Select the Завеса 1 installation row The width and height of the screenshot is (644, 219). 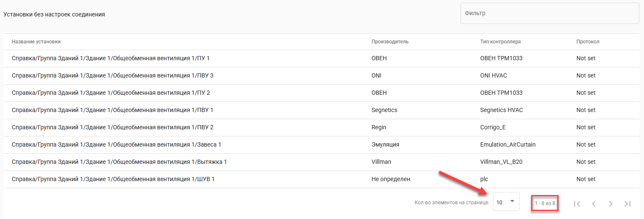click(x=116, y=144)
